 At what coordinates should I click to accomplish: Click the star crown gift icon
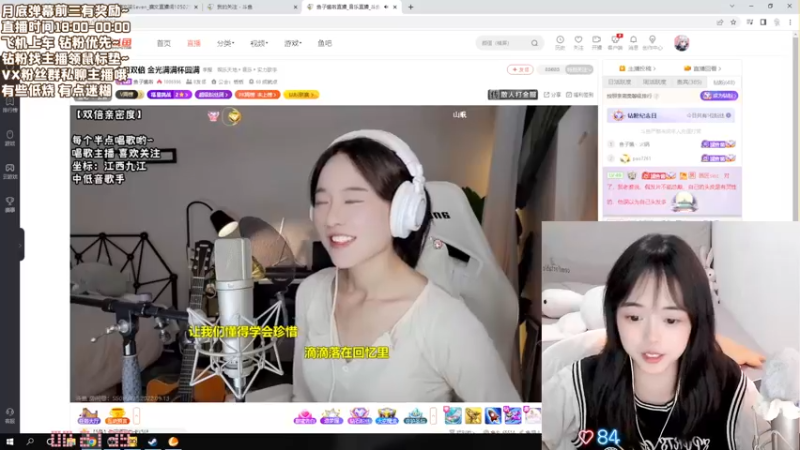pyautogui.click(x=331, y=416)
